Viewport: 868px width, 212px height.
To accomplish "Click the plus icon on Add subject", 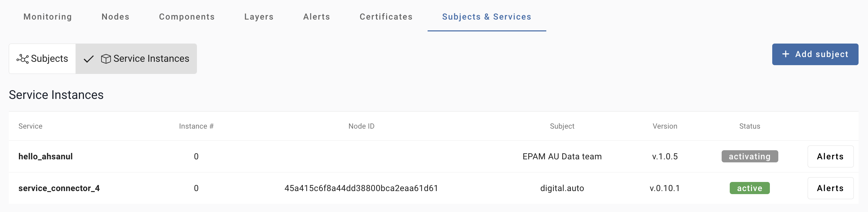I will (x=786, y=54).
